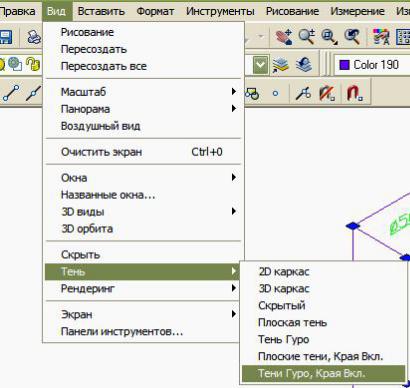
Task: Select Плоская тень shading mode
Action: coord(323,323)
